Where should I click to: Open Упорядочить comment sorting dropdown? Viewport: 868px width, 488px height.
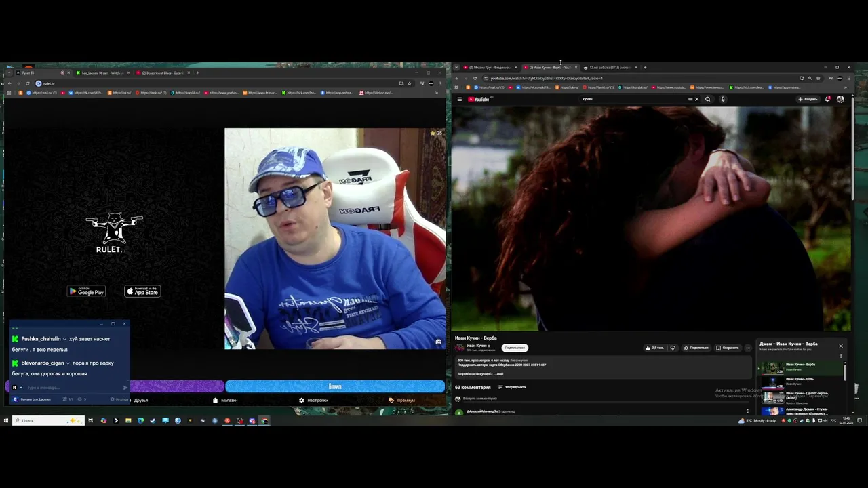[x=512, y=387]
